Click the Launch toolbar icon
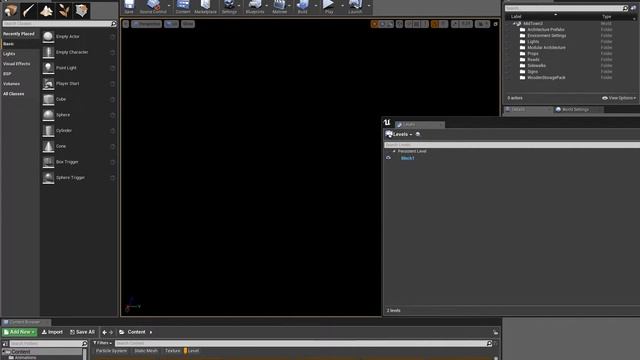Screen dimensions: 640x360 [x=355, y=7]
